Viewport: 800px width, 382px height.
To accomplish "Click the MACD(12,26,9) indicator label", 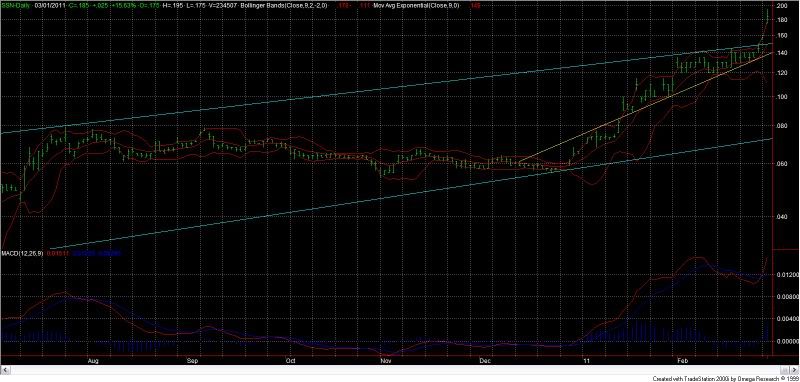I will coord(23,252).
